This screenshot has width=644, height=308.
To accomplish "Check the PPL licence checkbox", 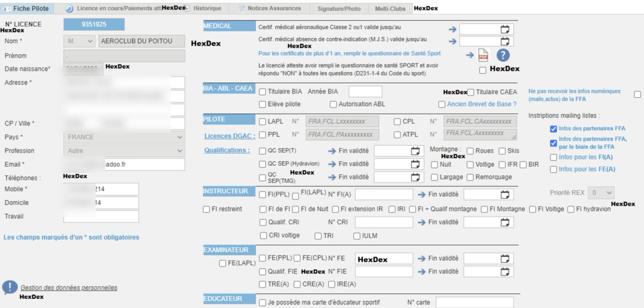I will [263, 135].
